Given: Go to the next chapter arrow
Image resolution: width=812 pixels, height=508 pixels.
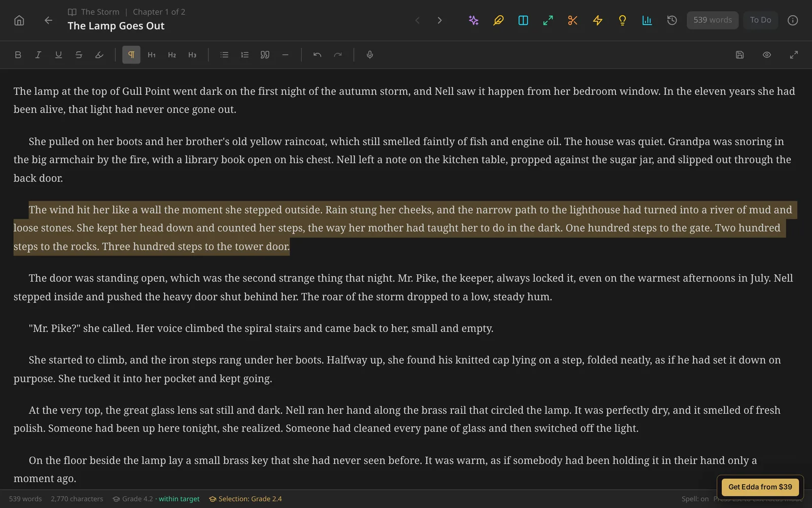Looking at the screenshot, I should [439, 20].
